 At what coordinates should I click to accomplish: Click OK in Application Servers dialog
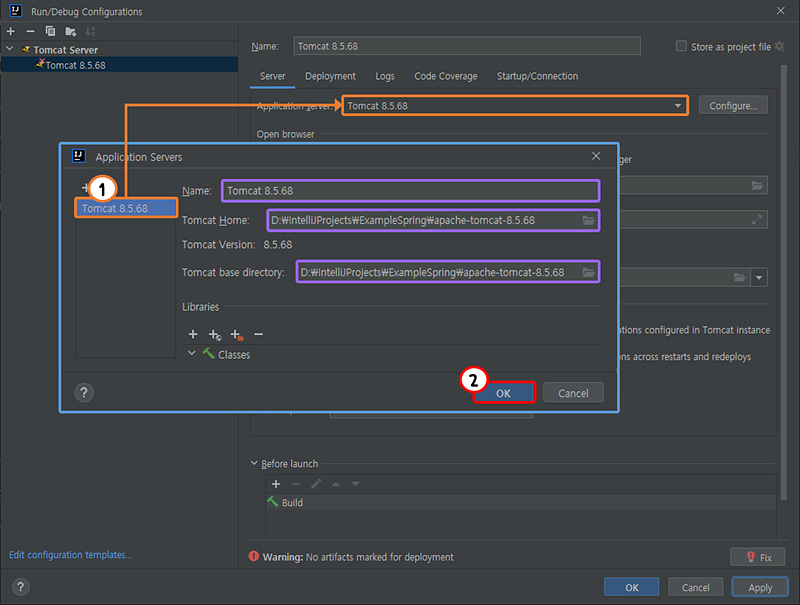(x=504, y=393)
